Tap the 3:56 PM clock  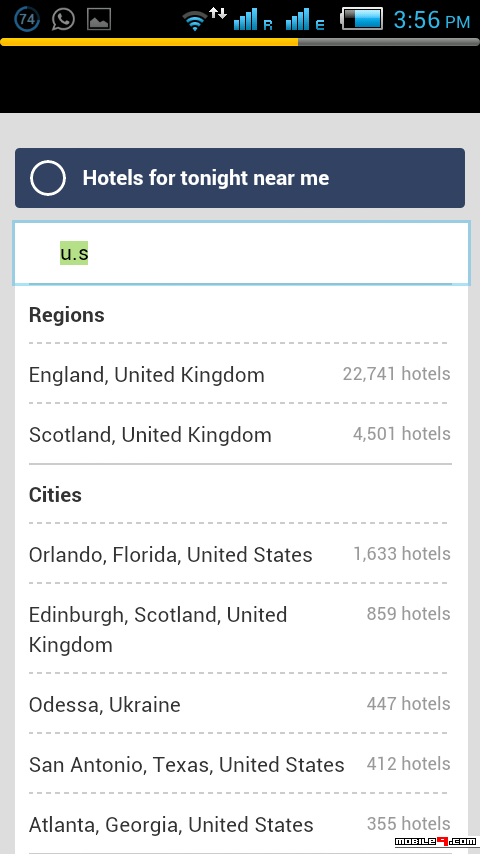tap(432, 20)
